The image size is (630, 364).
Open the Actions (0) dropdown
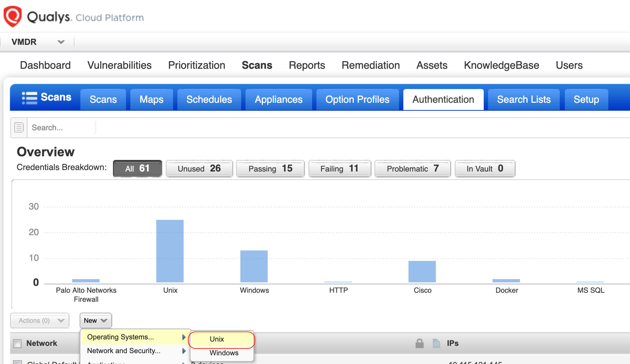tap(39, 320)
